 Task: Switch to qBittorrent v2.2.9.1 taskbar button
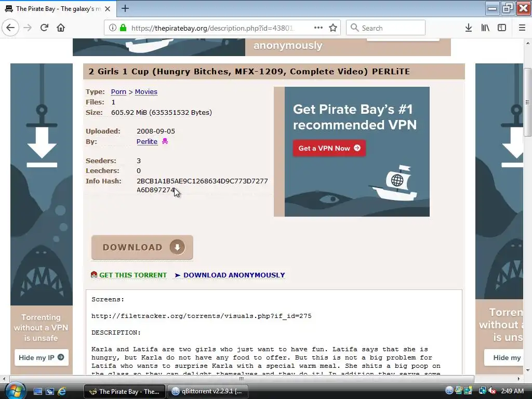click(x=208, y=391)
